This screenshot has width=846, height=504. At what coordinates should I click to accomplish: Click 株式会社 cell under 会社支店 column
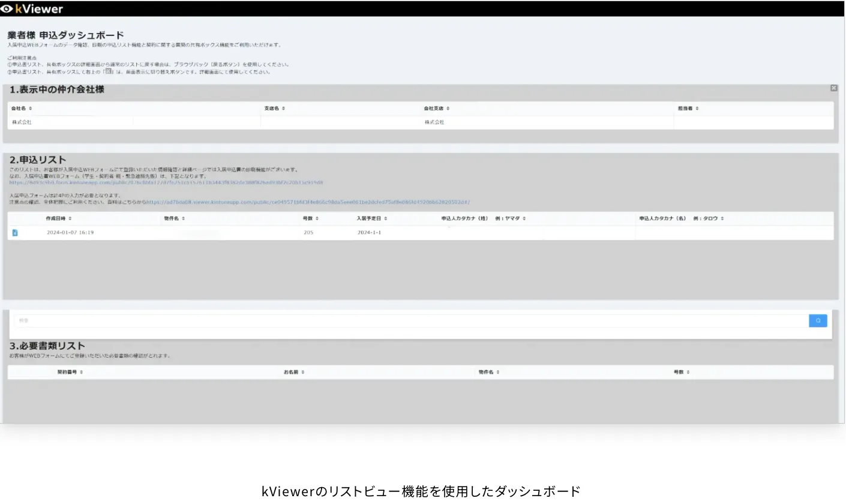point(434,122)
